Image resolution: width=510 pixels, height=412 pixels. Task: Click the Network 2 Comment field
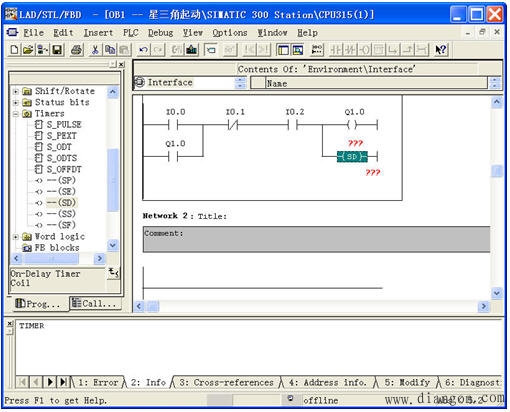click(x=316, y=239)
